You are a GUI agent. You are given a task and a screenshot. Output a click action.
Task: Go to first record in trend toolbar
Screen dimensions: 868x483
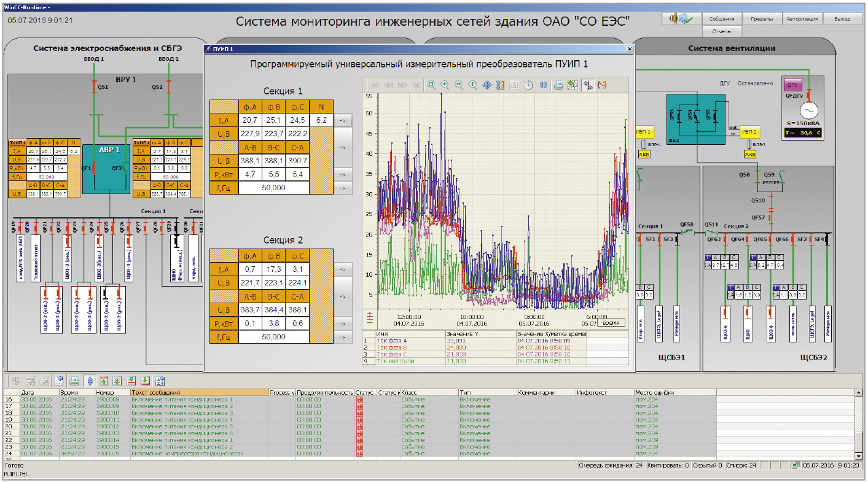375,85
